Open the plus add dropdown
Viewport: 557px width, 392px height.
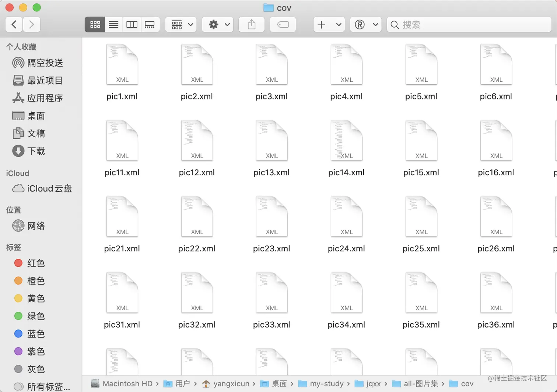point(329,25)
